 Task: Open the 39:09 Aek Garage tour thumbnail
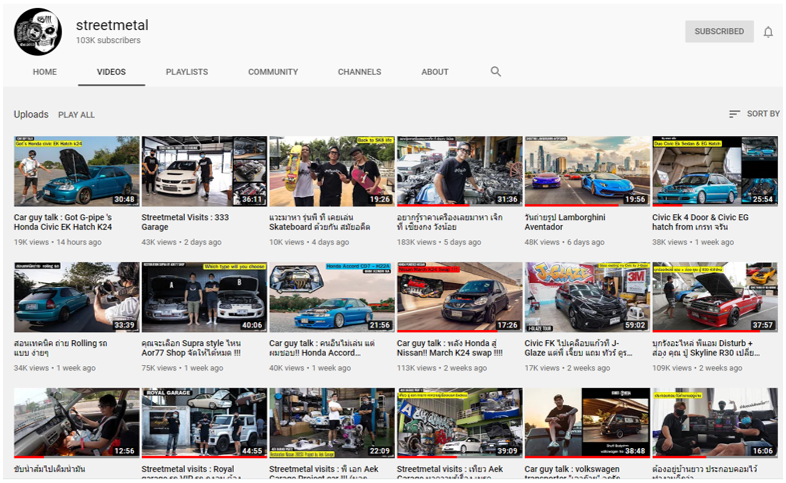tap(460, 423)
